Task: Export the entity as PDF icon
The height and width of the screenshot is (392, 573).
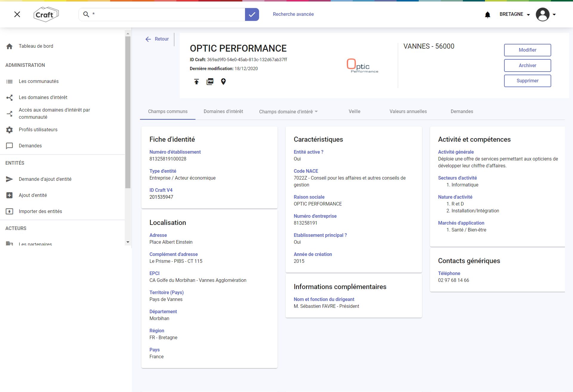Action: 210,81
